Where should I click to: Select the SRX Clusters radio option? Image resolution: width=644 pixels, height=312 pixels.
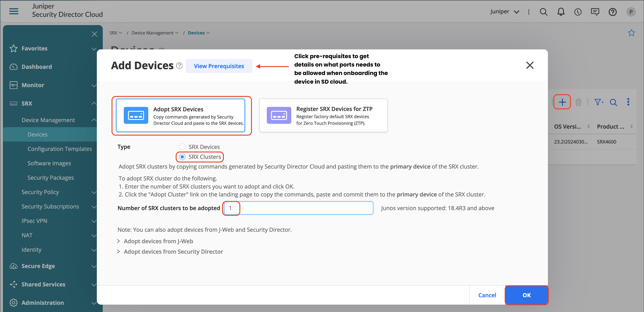click(182, 157)
